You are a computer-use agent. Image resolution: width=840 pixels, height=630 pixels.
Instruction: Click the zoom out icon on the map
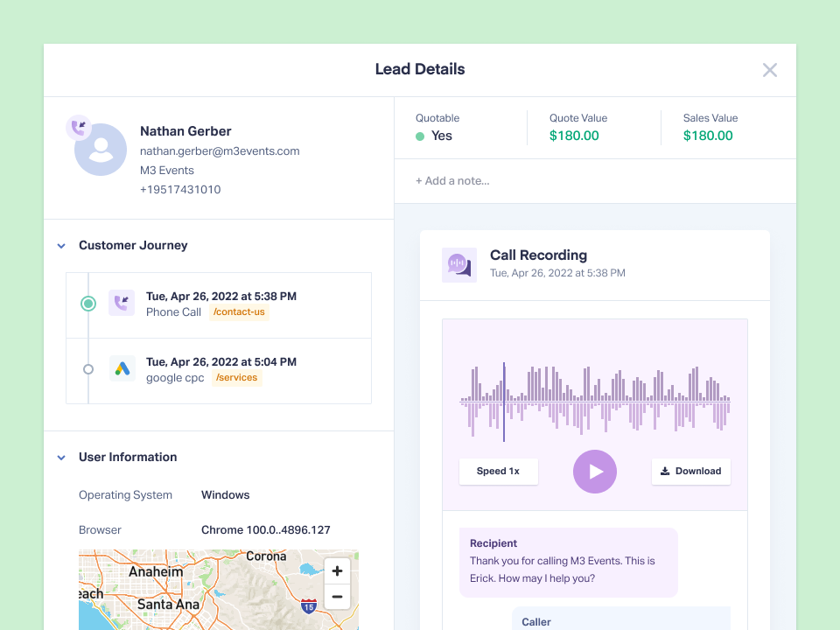tap(337, 597)
